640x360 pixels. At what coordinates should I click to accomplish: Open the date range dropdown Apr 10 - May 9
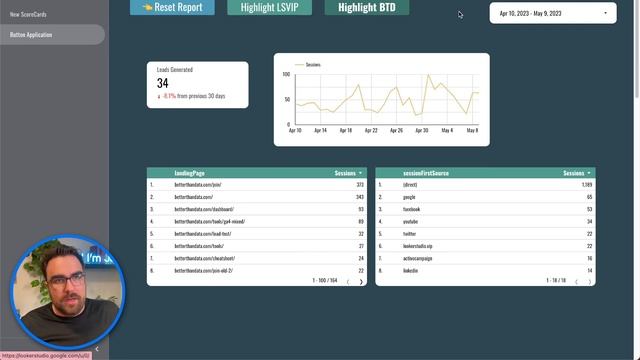pyautogui.click(x=553, y=13)
